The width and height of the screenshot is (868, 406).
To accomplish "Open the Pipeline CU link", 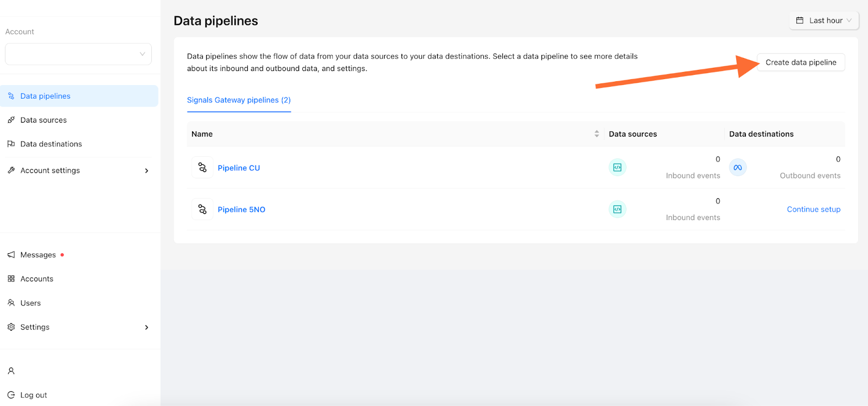I will click(x=239, y=168).
